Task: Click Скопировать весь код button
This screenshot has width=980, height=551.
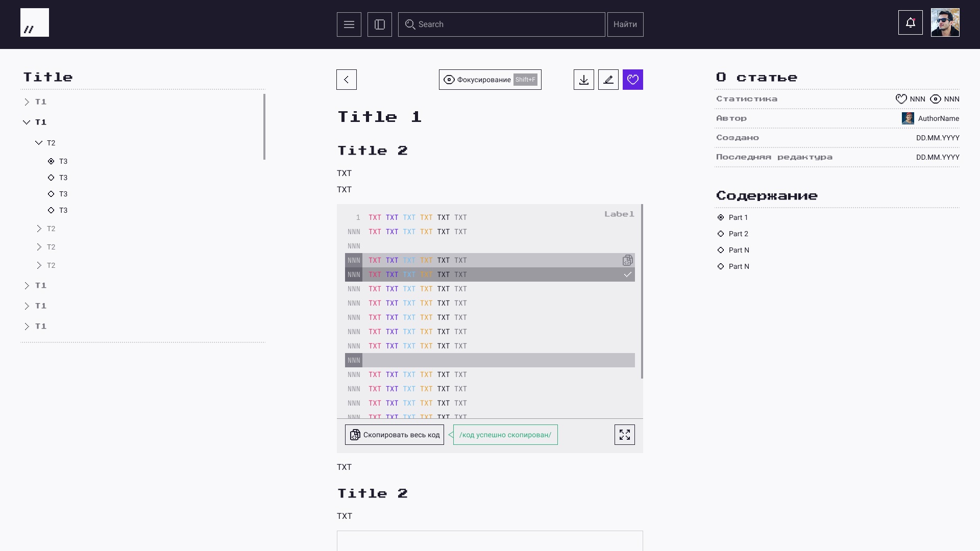Action: pyautogui.click(x=395, y=435)
